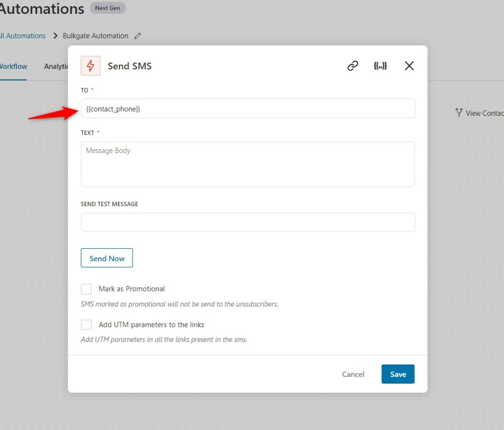Click the View Contact link text

[485, 113]
